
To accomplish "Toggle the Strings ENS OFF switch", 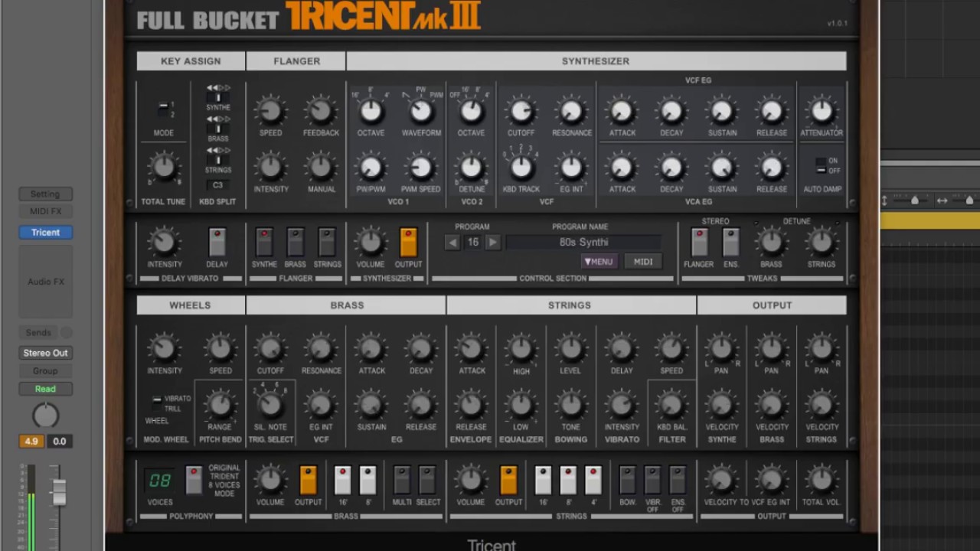I will coord(678,480).
